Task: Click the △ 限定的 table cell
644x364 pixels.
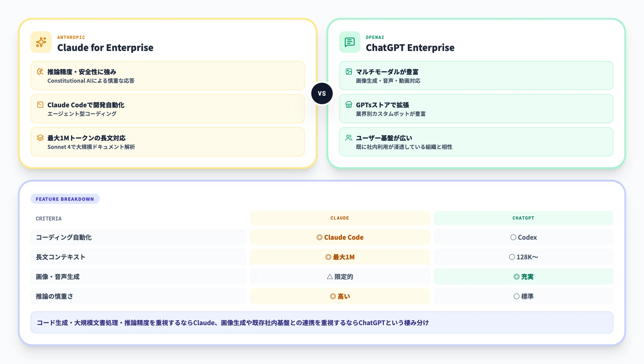Action: 340,277
